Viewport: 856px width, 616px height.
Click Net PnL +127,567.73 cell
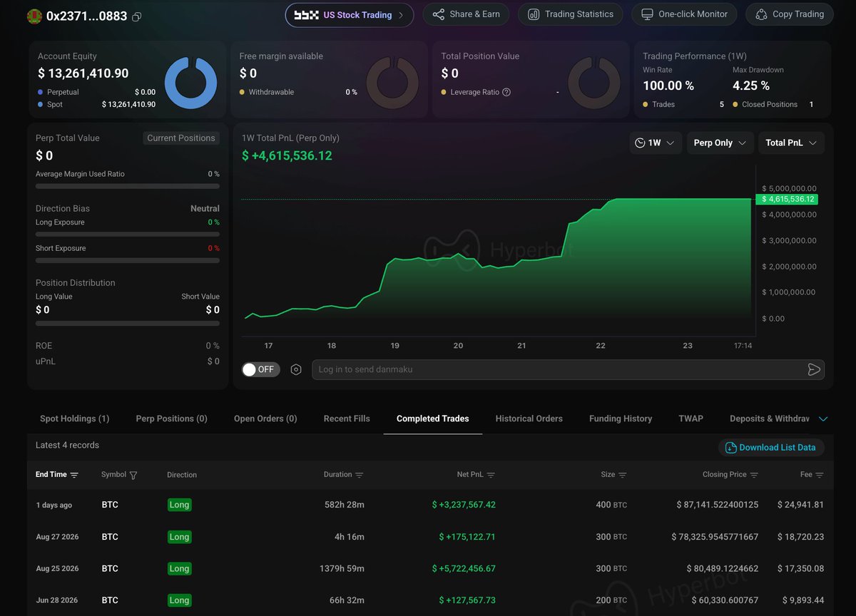tap(467, 600)
